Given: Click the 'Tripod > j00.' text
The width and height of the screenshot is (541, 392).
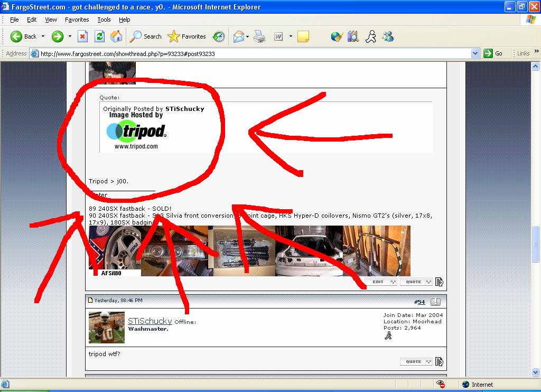Looking at the screenshot, I should [109, 181].
